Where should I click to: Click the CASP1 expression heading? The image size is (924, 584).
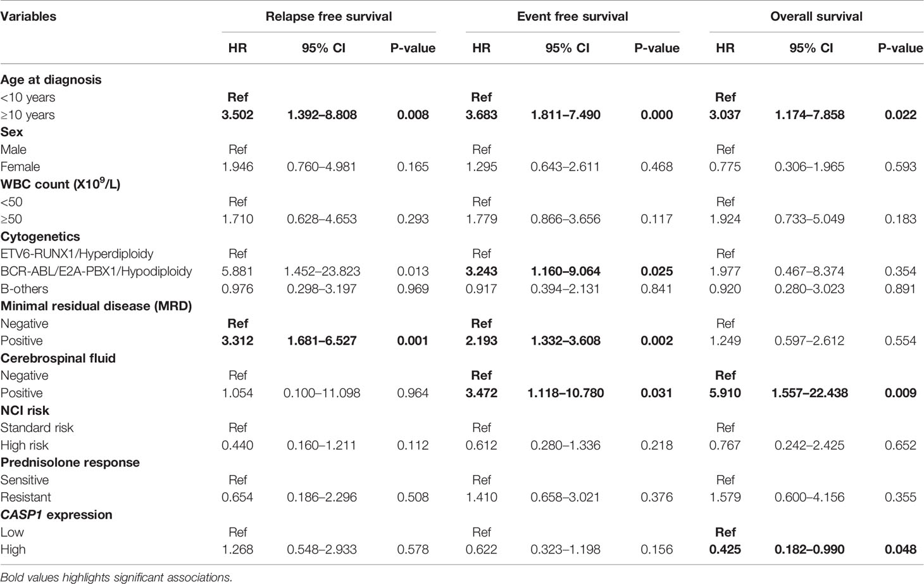tap(56, 515)
